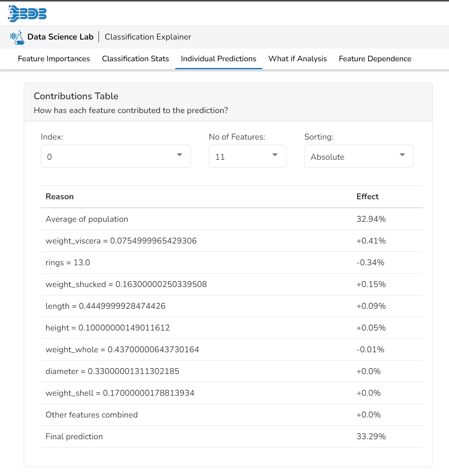Click the Data Science Lab title
The image size is (449, 476).
point(60,37)
